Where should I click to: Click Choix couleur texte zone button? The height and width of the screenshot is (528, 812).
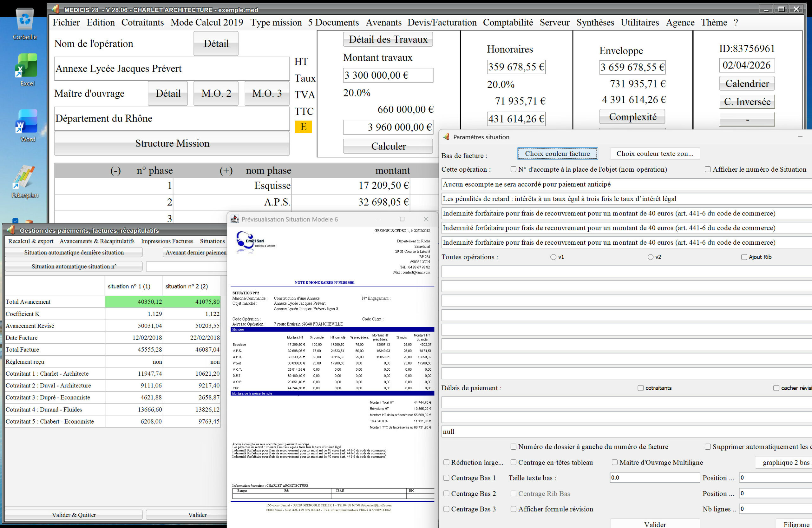655,154
